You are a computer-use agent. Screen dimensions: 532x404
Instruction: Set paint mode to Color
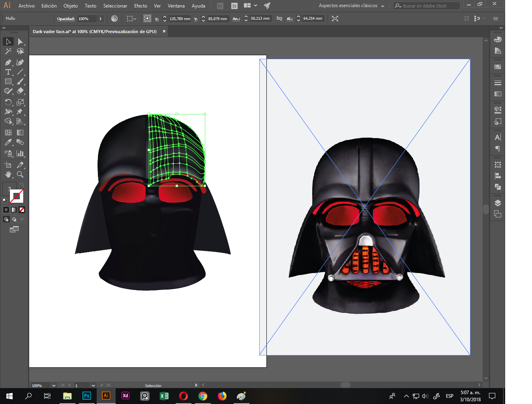point(6,210)
